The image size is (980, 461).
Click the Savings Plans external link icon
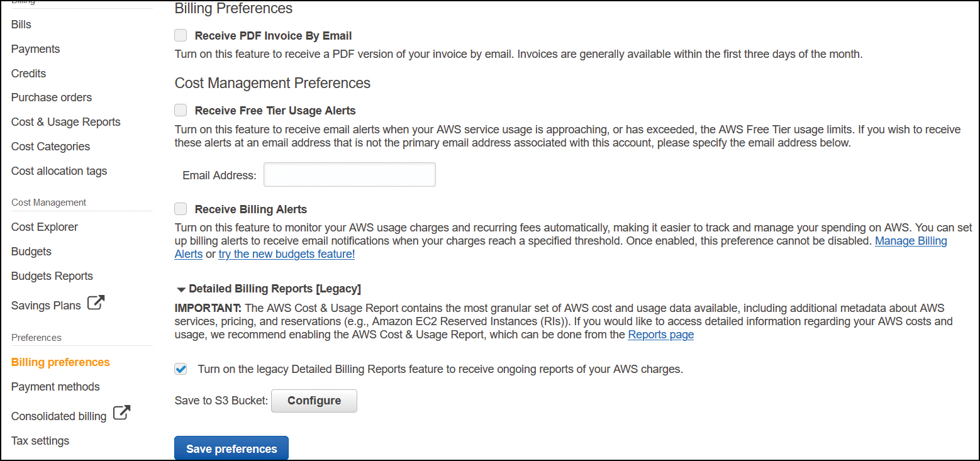pyautogui.click(x=96, y=303)
